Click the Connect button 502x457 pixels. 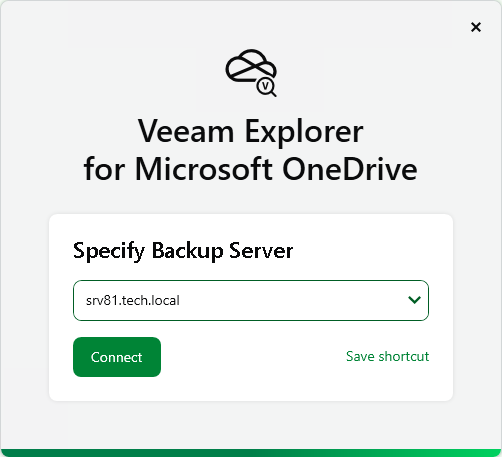point(117,357)
